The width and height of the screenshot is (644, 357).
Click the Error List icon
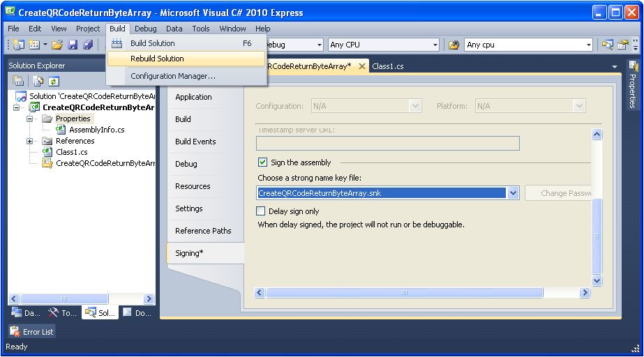pos(15,332)
